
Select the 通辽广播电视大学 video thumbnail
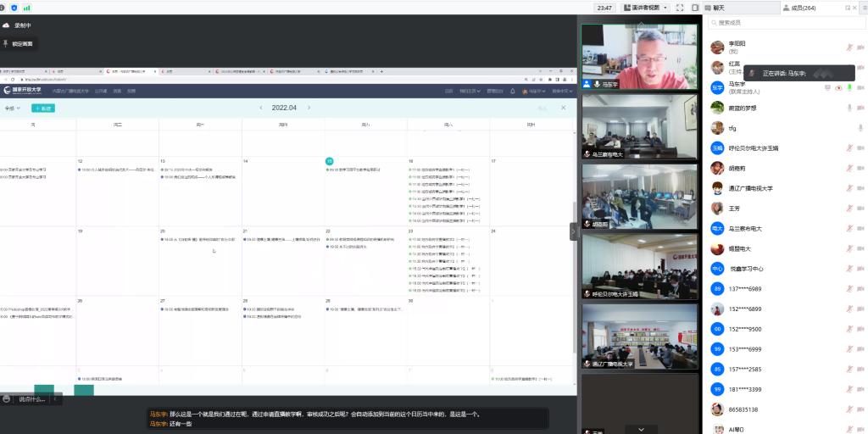click(x=639, y=337)
